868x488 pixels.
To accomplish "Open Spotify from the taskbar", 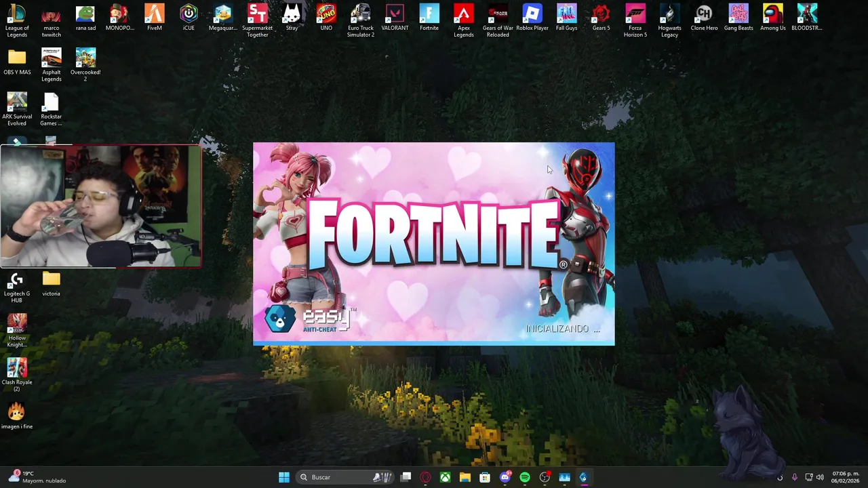I will point(525,477).
